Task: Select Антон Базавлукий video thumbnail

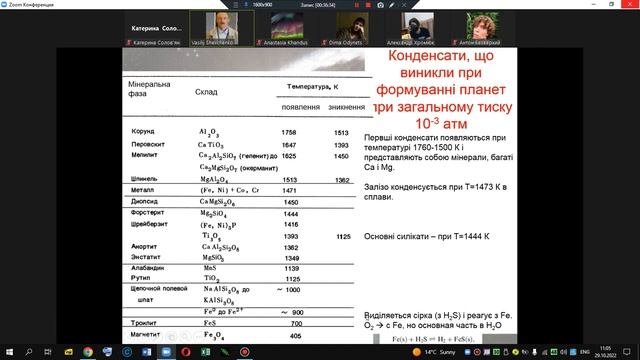Action: coord(482,29)
